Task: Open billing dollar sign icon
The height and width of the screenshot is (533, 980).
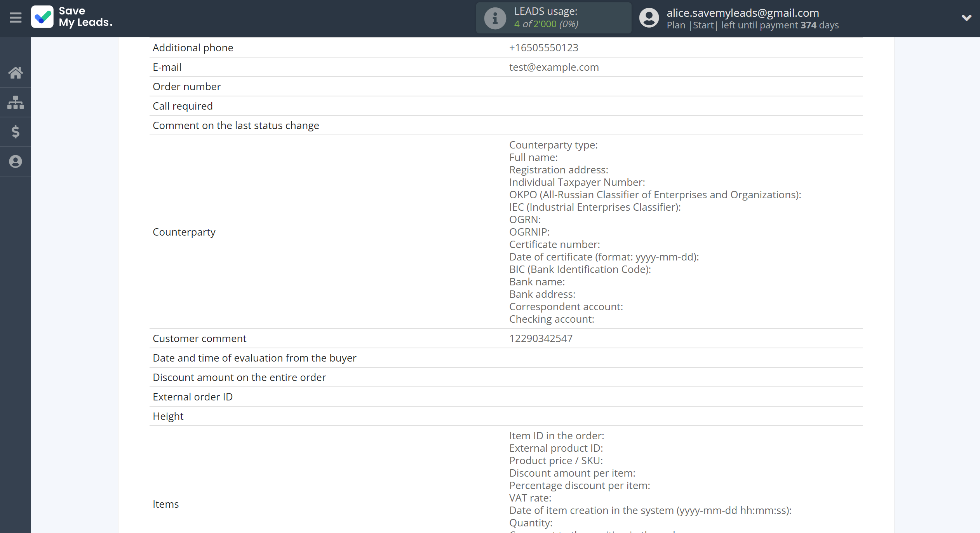Action: click(16, 132)
